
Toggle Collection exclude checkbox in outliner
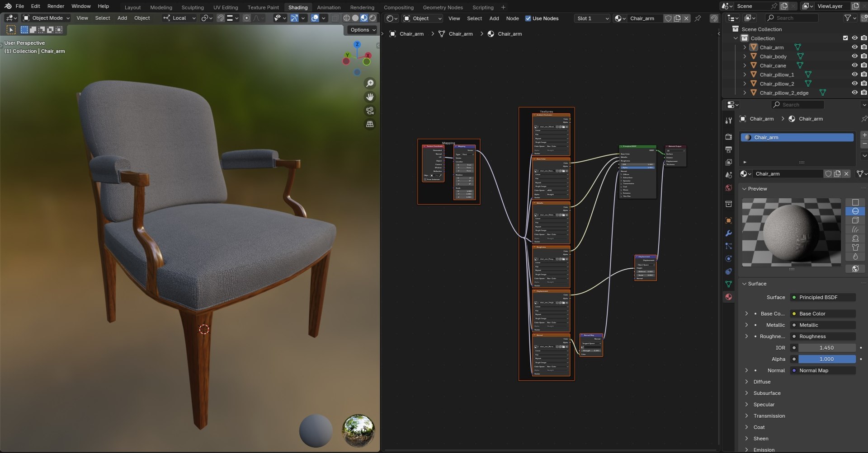click(845, 38)
